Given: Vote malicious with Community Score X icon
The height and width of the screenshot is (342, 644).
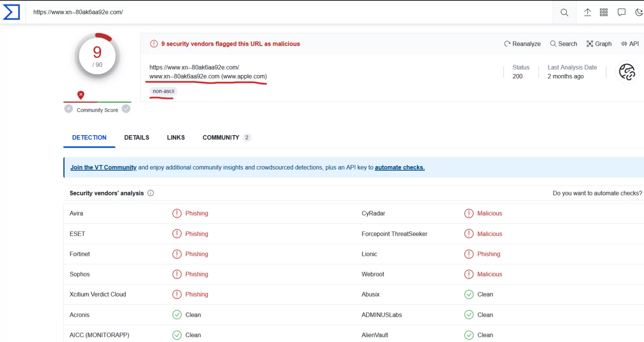Looking at the screenshot, I should coord(69,109).
